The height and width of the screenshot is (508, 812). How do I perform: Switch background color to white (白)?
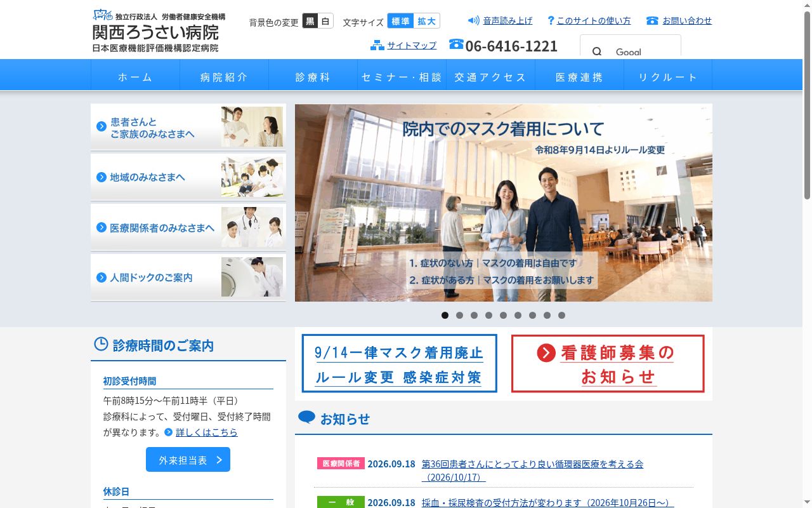click(x=325, y=21)
